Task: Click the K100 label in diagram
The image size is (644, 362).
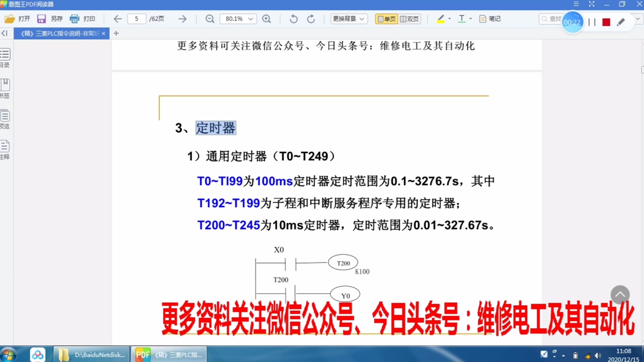Action: coord(362,271)
